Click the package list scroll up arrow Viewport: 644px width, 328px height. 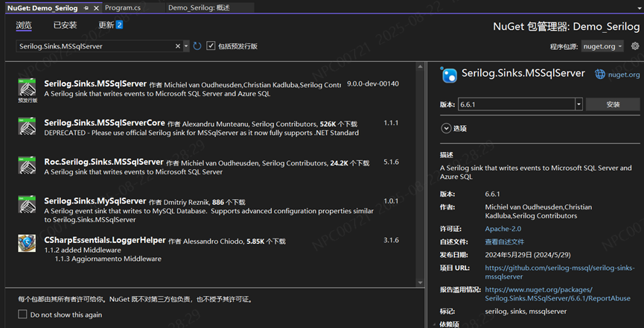[x=420, y=66]
